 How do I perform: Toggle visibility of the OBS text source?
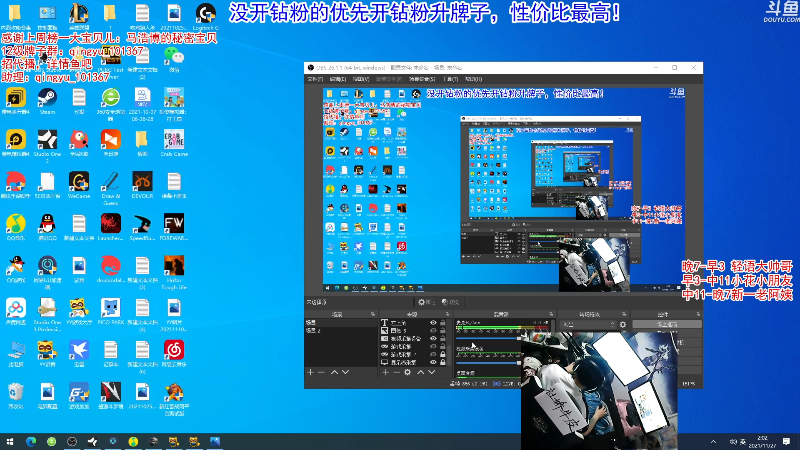click(433, 323)
